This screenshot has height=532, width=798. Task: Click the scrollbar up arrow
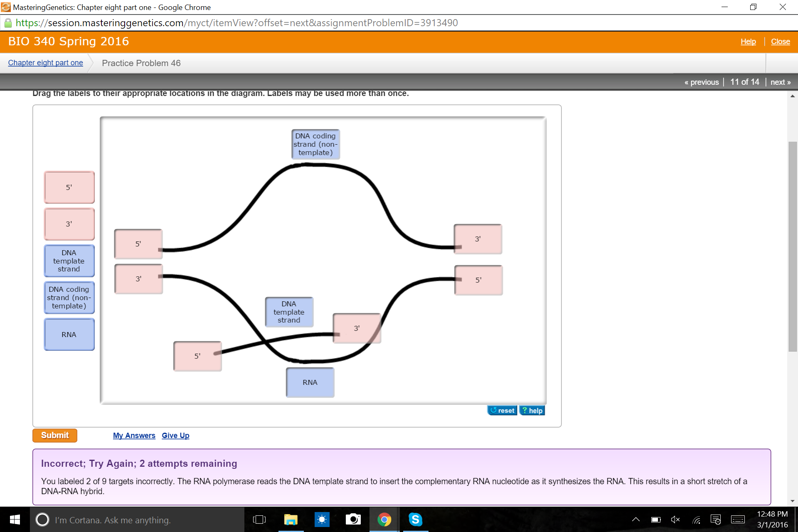[793, 96]
